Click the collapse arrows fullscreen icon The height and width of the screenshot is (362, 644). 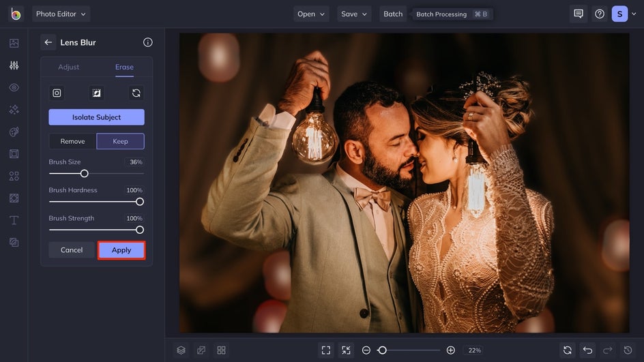coord(347,350)
